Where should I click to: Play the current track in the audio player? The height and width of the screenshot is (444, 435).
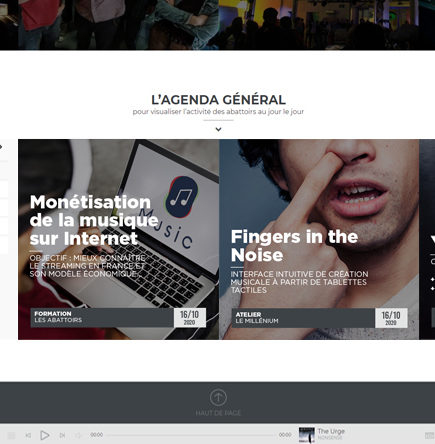45,435
